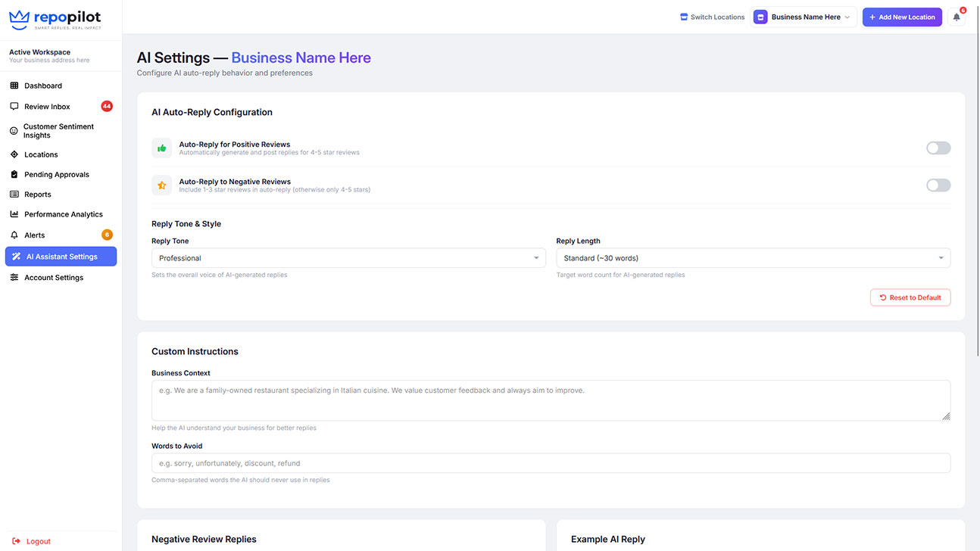Click the Logout arrow icon
The image size is (980, 551).
pos(17,541)
